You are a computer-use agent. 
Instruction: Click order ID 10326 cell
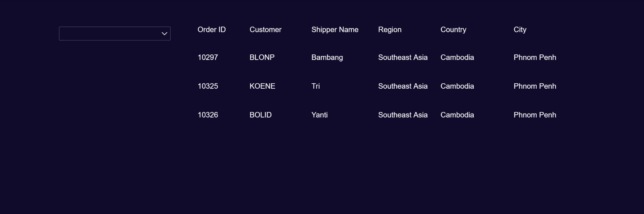[x=208, y=115]
